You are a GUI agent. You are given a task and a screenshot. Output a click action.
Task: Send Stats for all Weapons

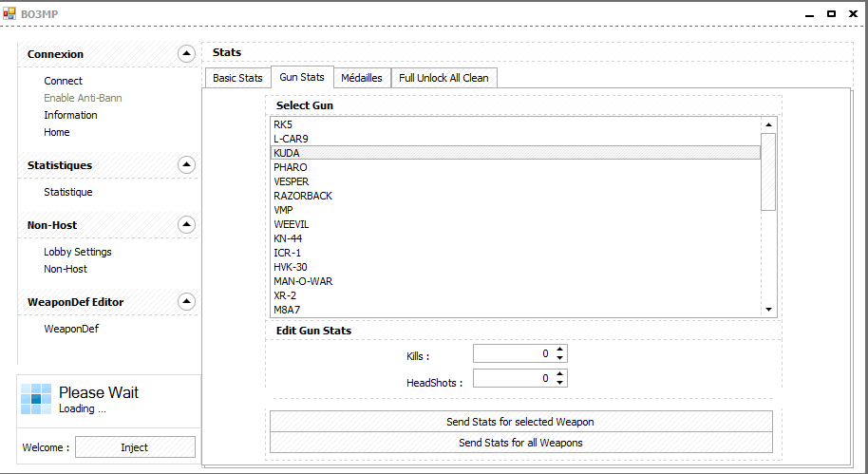[x=521, y=443]
